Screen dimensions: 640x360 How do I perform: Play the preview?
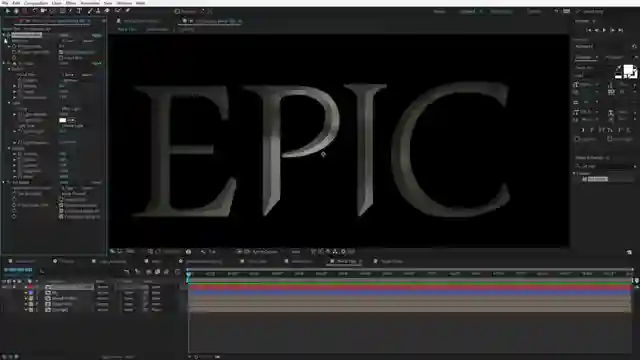pyautogui.click(x=604, y=30)
